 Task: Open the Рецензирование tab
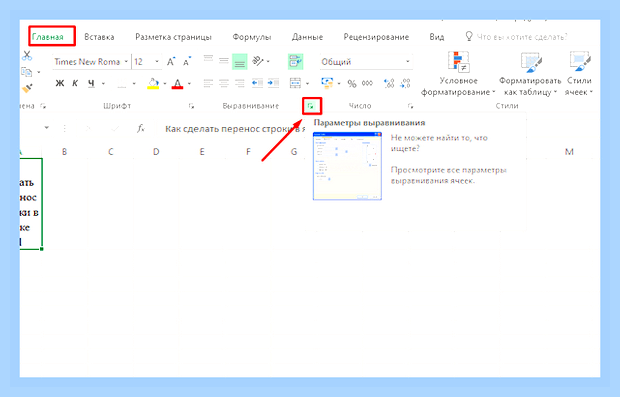pyautogui.click(x=376, y=37)
